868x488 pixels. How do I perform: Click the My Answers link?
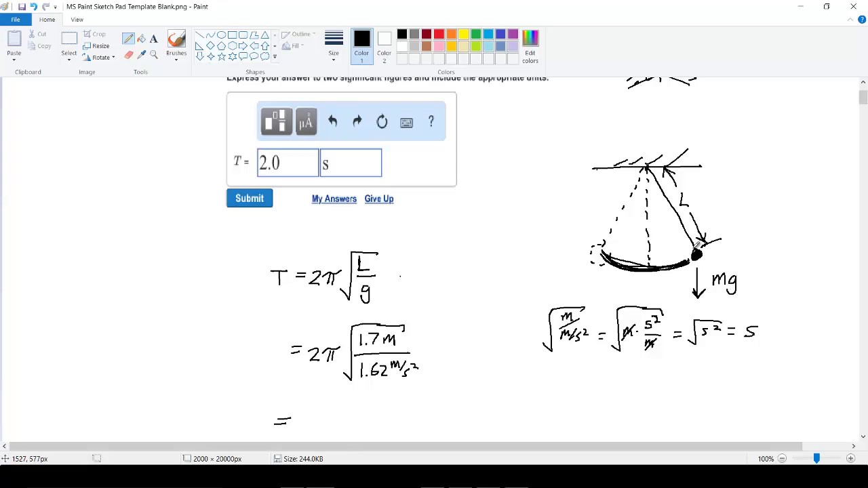tap(334, 199)
